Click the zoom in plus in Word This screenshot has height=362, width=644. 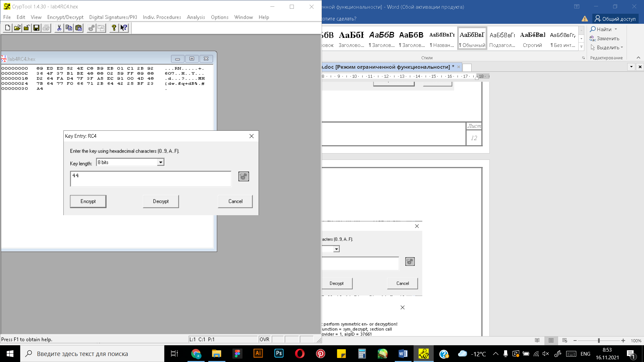[x=623, y=341]
